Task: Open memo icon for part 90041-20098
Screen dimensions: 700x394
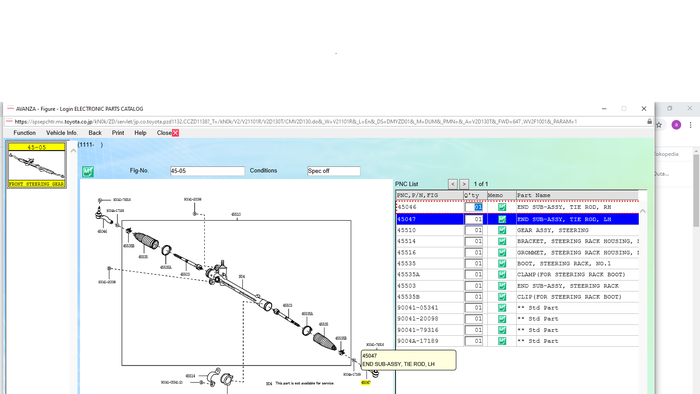Action: pos(502,319)
